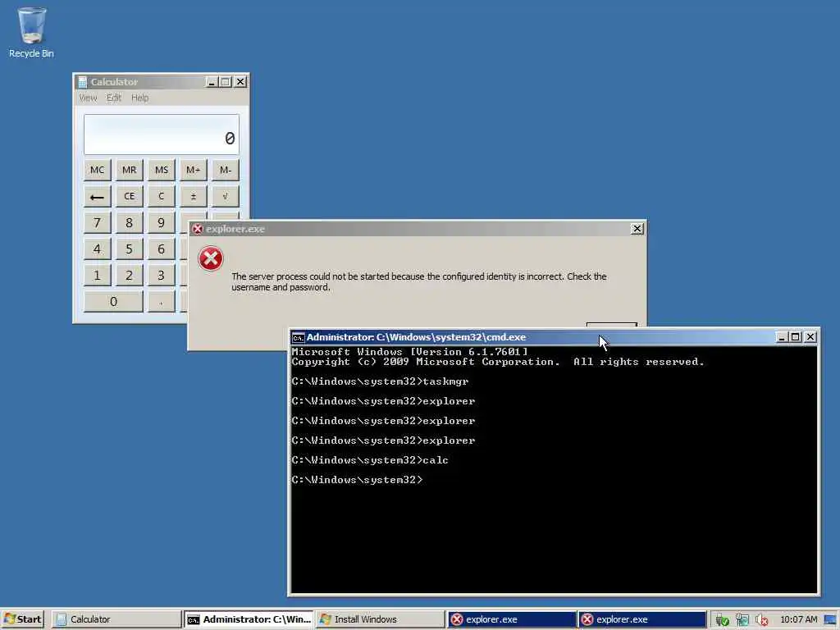Click the volume tray icon
This screenshot has width=840, height=630.
(x=761, y=620)
